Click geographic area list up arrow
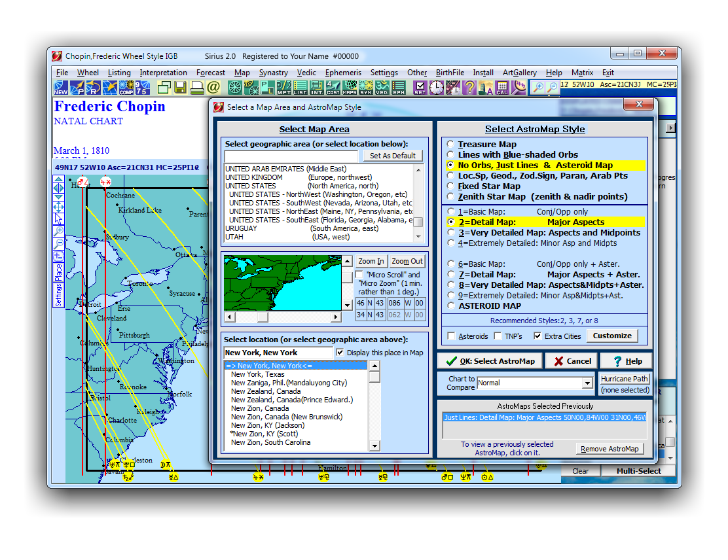Viewport: 728px width, 560px height. tap(419, 170)
